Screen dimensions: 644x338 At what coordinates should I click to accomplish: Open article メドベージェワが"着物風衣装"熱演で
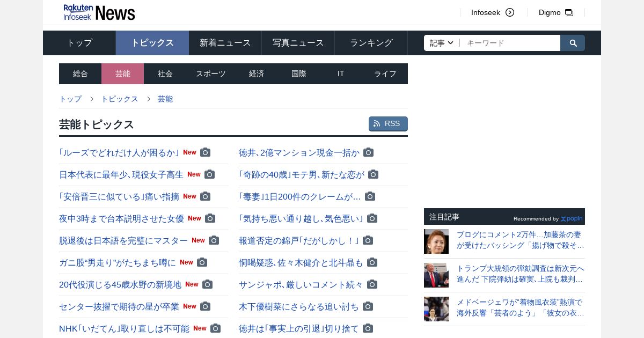point(520,307)
